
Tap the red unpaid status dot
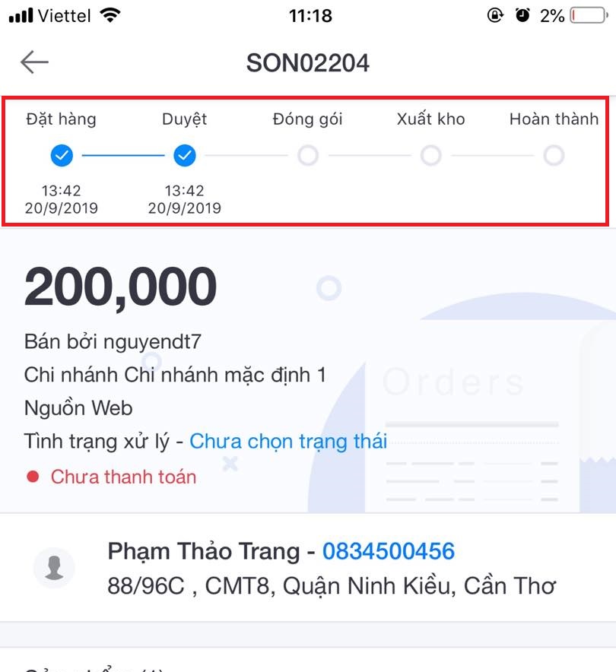[33, 477]
